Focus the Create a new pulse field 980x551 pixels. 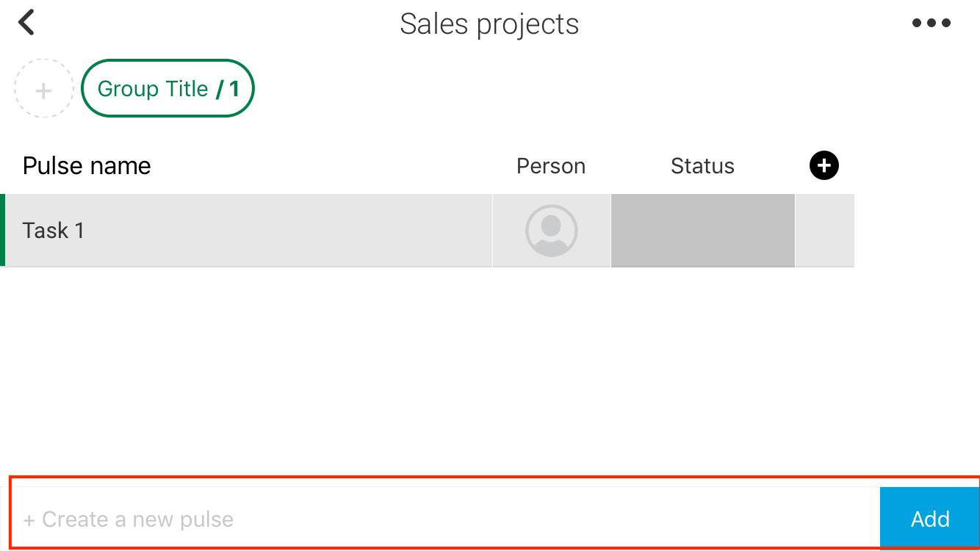tap(444, 519)
